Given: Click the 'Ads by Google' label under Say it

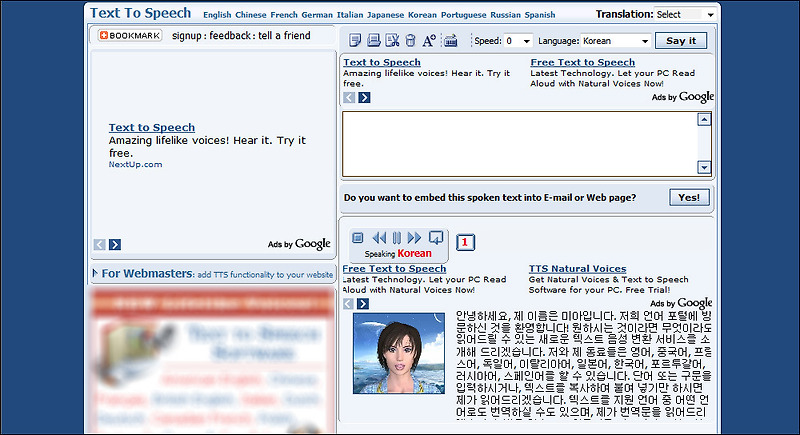Looking at the screenshot, I should 683,97.
